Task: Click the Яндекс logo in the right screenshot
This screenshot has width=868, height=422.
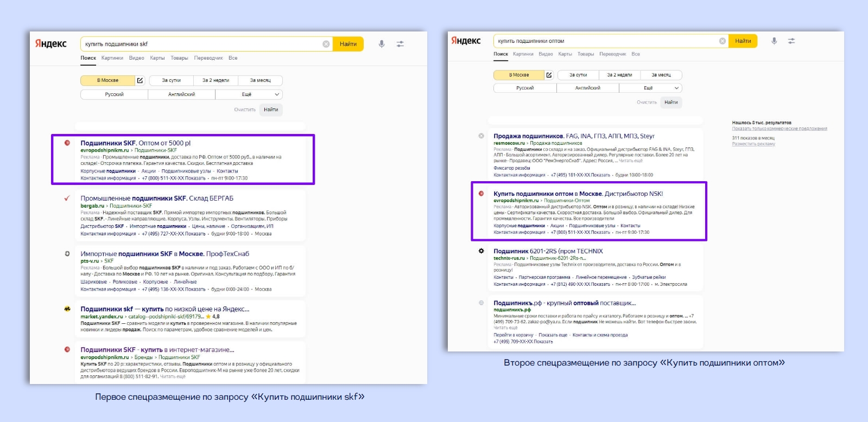Action: click(466, 41)
